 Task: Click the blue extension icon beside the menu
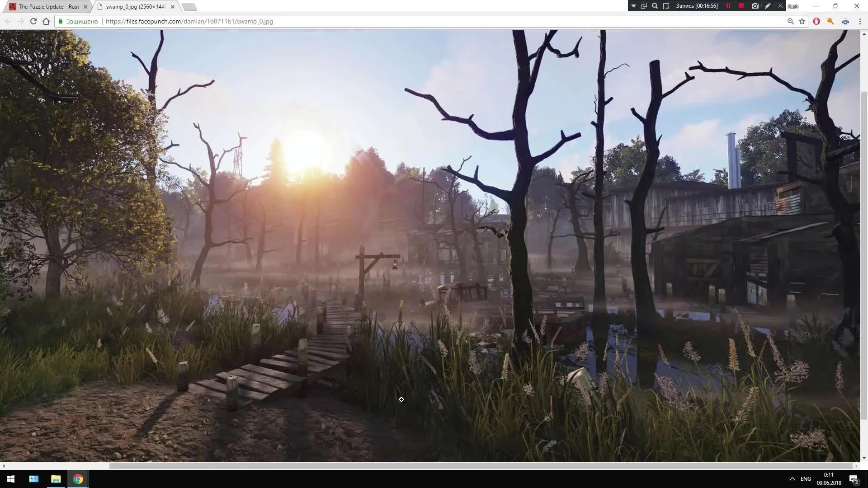(845, 21)
